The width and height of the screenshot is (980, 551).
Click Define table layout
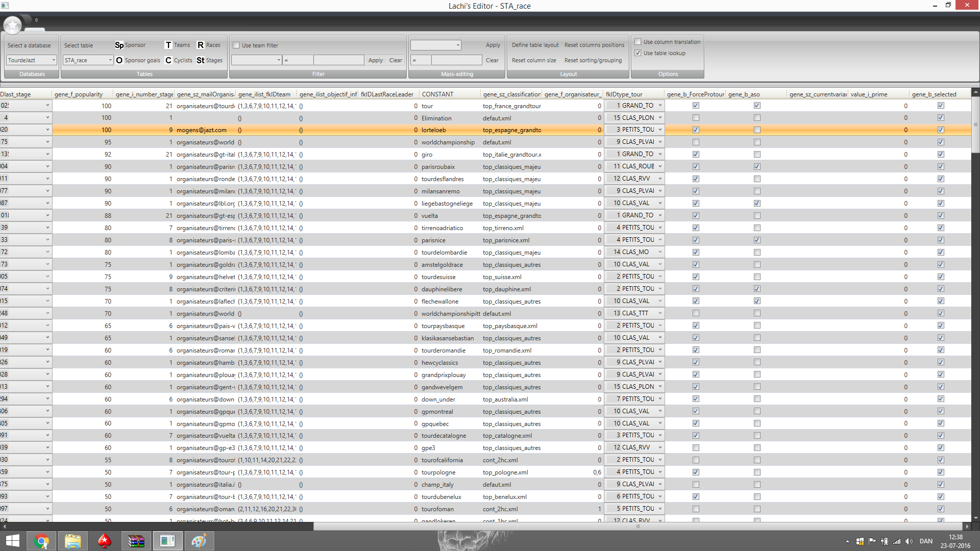point(535,45)
